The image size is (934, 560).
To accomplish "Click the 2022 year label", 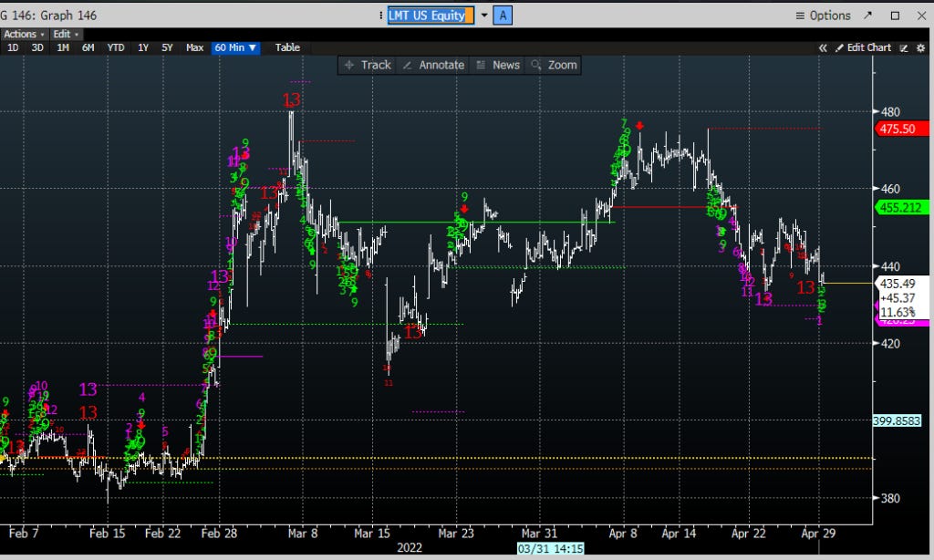I will tap(410, 548).
